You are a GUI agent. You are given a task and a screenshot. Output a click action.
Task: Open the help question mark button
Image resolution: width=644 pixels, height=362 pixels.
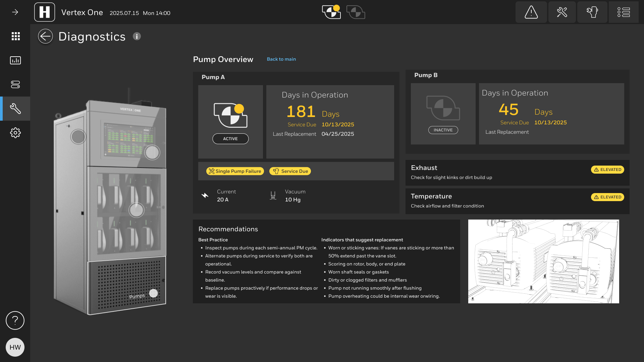pyautogui.click(x=15, y=320)
